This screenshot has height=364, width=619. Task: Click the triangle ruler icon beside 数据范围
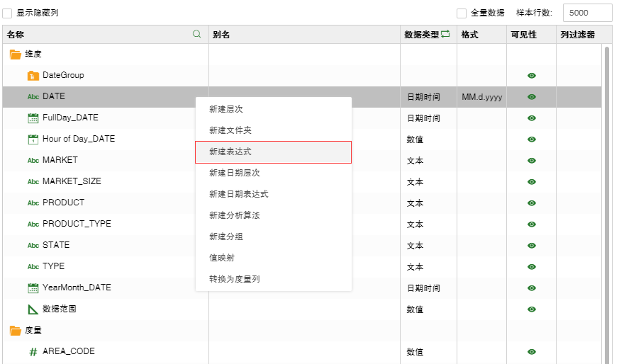point(33,309)
